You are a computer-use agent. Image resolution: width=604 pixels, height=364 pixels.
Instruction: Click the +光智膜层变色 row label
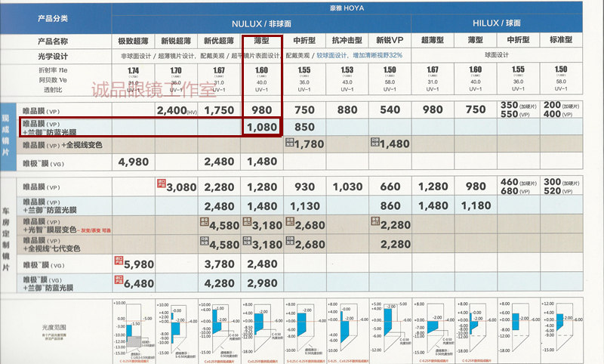click(x=66, y=226)
